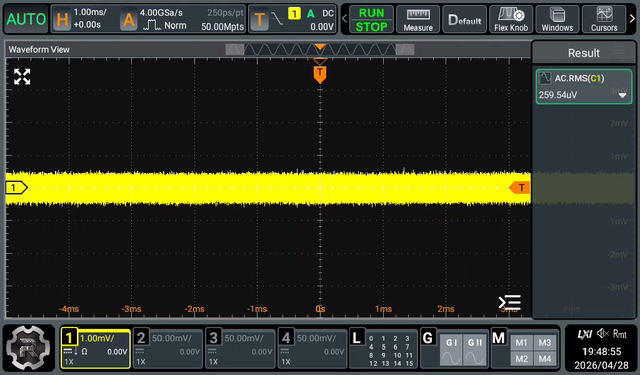Open the generator G menu
The image size is (640, 375).
(x=428, y=337)
